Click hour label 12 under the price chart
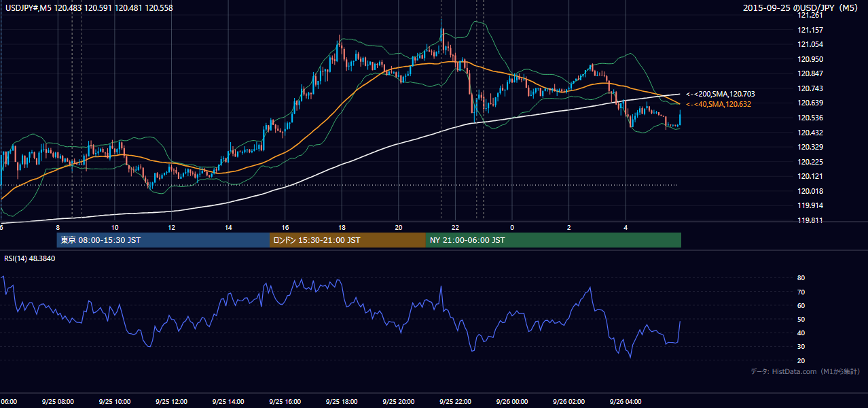The width and height of the screenshot is (868, 408). pos(172,227)
